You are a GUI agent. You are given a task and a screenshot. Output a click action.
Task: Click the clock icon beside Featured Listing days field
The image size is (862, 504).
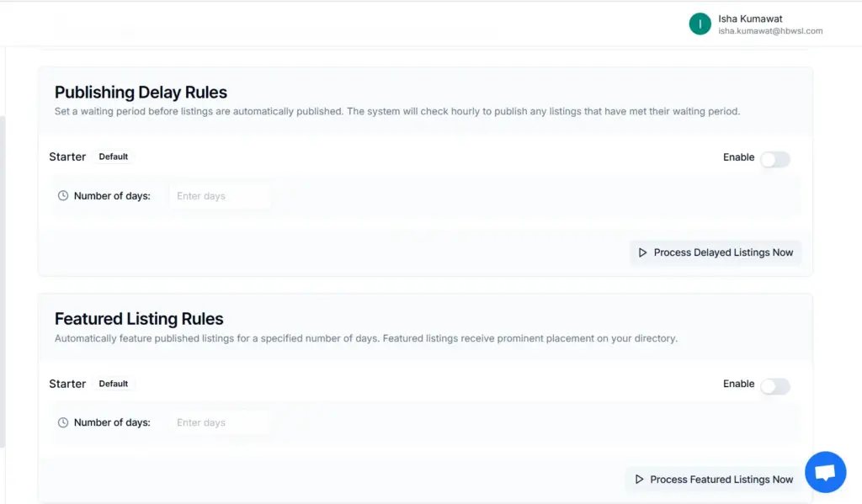[63, 422]
